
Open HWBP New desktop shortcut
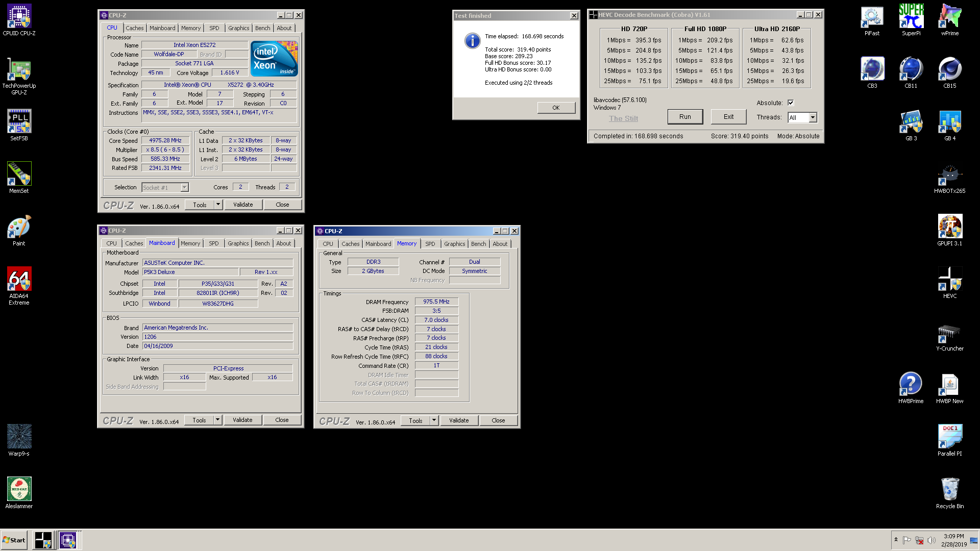[x=950, y=388]
